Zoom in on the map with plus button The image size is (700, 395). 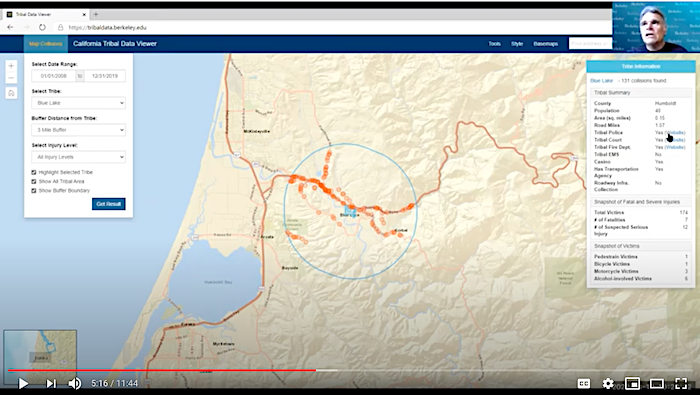point(11,66)
